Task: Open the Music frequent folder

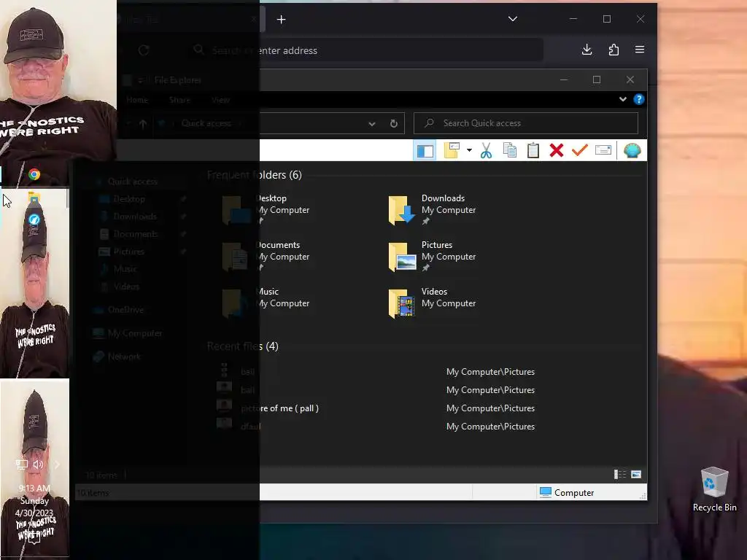Action: (x=266, y=303)
